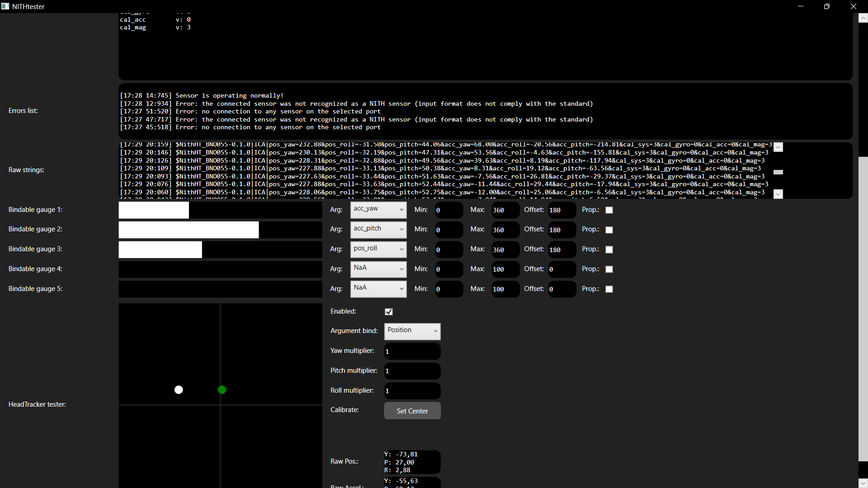Click the Pitch multiplier input field

point(412,371)
